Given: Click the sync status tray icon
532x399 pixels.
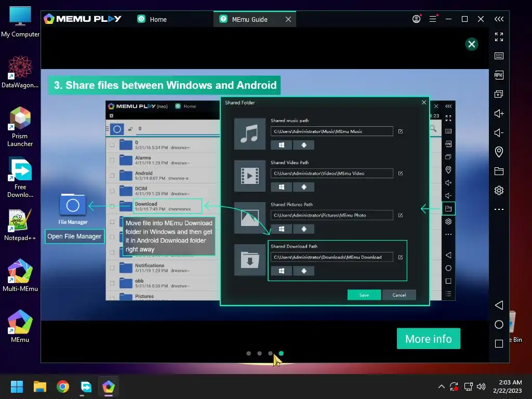Looking at the screenshot, I should click(454, 387).
